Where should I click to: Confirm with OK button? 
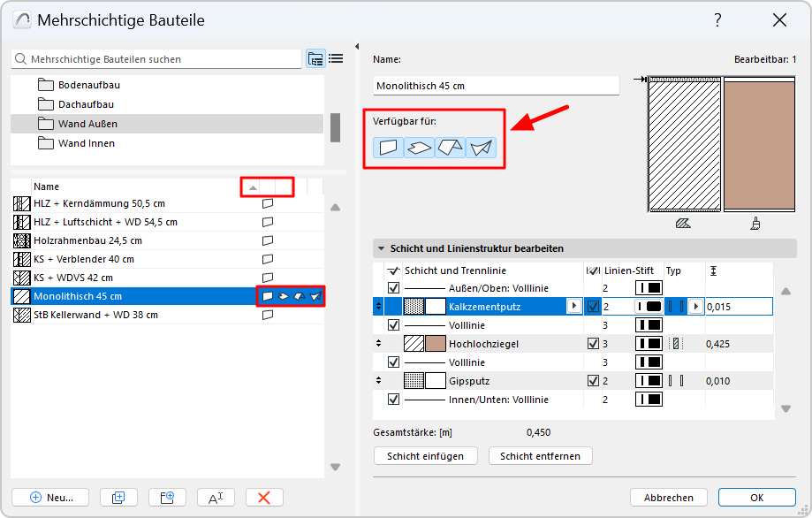[x=756, y=498]
